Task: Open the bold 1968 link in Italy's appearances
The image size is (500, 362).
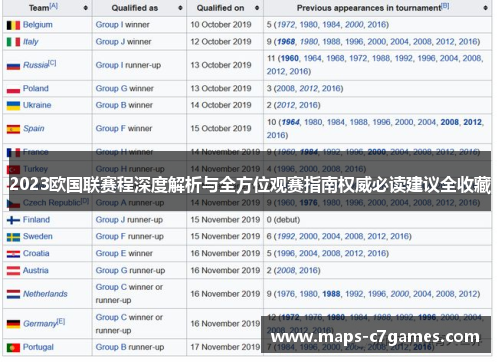Action: coord(286,42)
